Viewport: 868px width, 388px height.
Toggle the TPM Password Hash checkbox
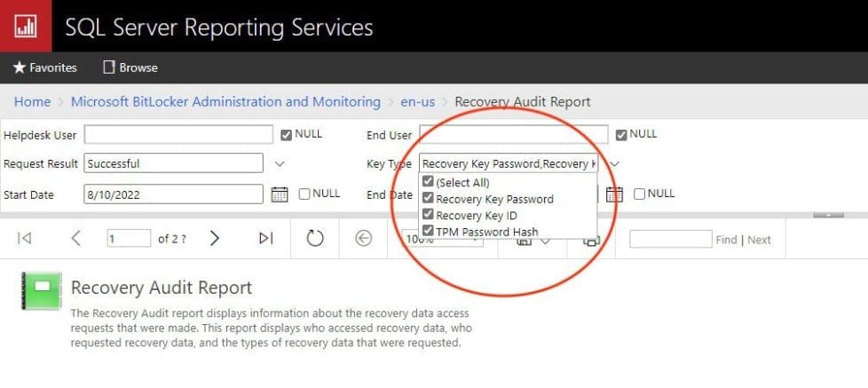[x=429, y=232]
